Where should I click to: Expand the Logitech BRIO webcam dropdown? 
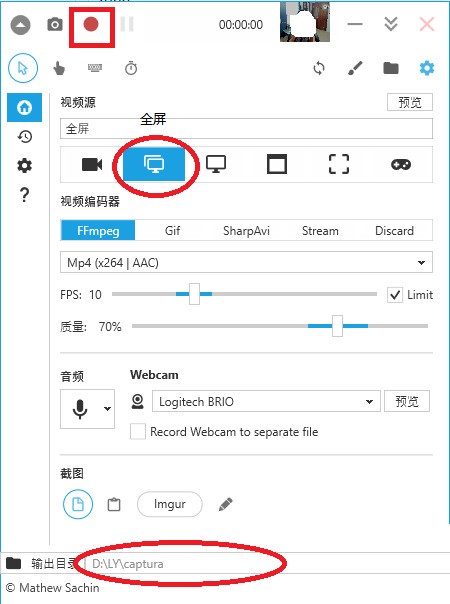coord(266,401)
